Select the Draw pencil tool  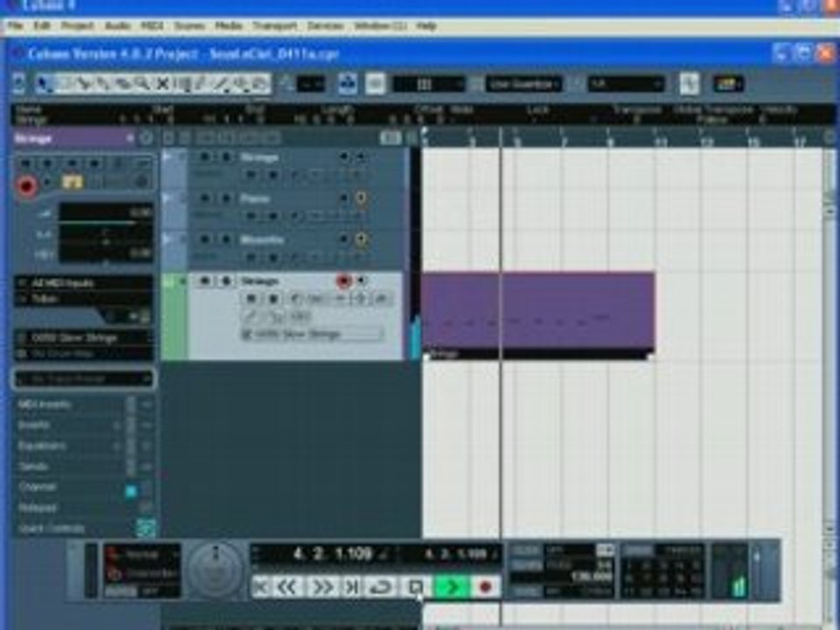click(x=200, y=84)
